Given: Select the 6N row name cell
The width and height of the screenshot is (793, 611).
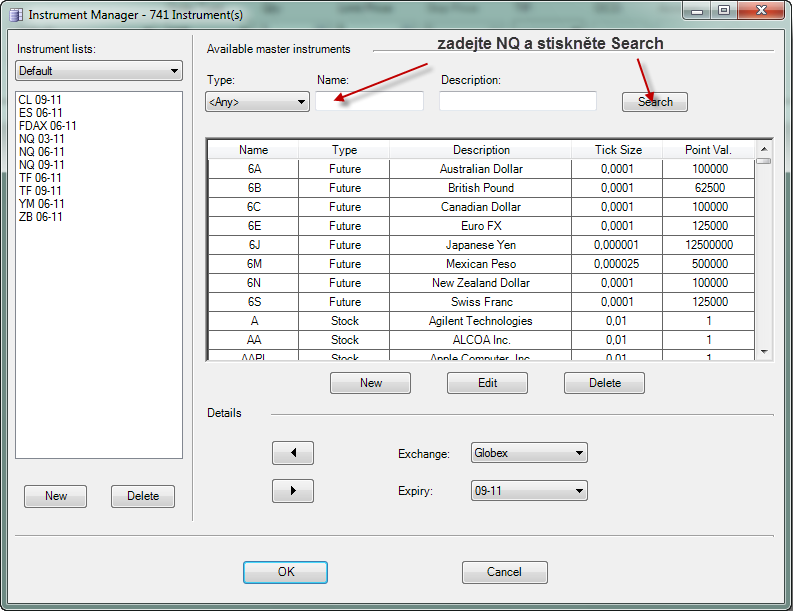Looking at the screenshot, I should click(254, 283).
